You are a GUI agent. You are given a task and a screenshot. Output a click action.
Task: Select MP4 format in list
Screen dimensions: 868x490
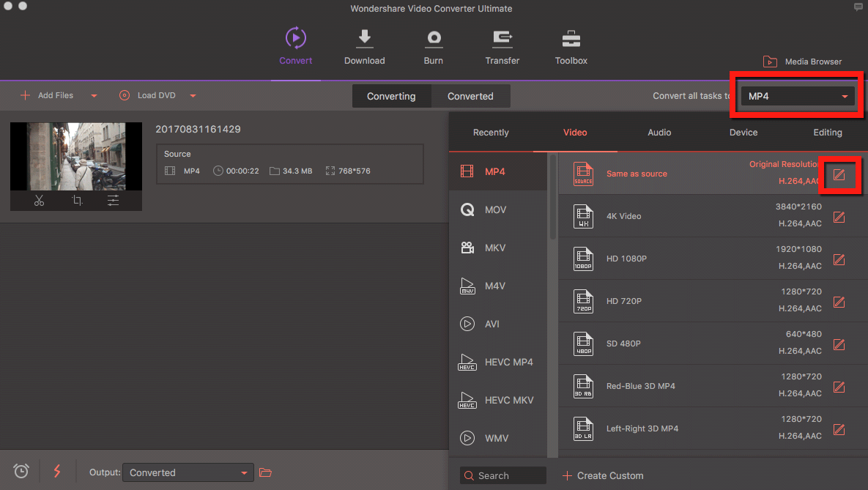498,171
